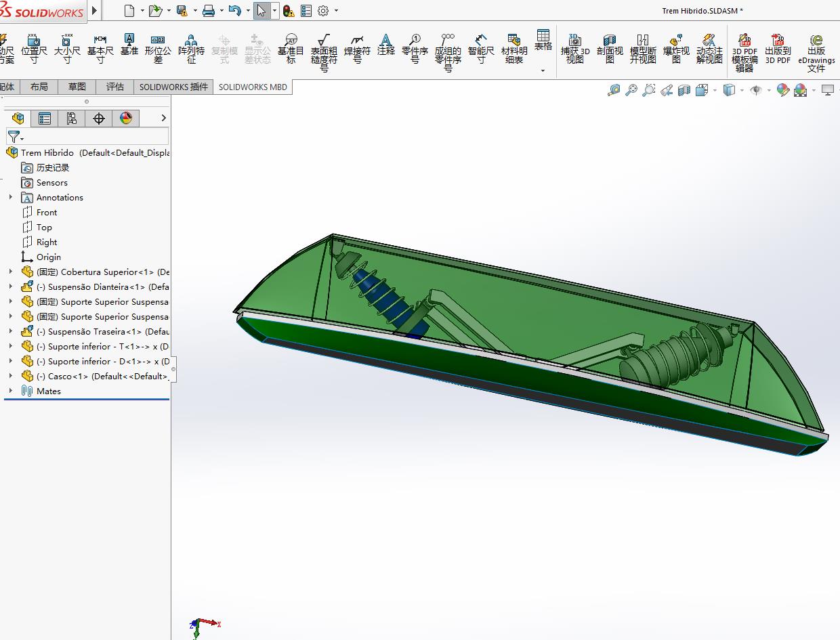Switch to the 草图 sketch tab
This screenshot has height=640, width=840.
pos(77,87)
